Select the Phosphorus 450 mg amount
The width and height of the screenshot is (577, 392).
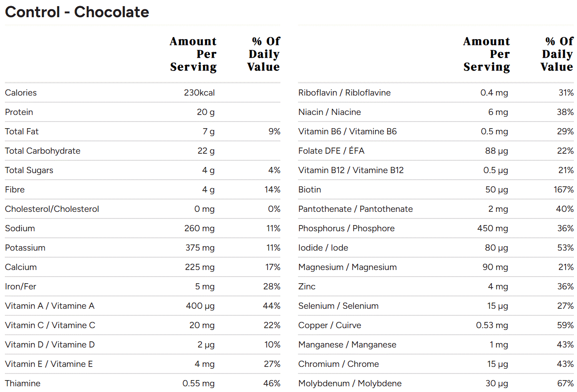(492, 228)
